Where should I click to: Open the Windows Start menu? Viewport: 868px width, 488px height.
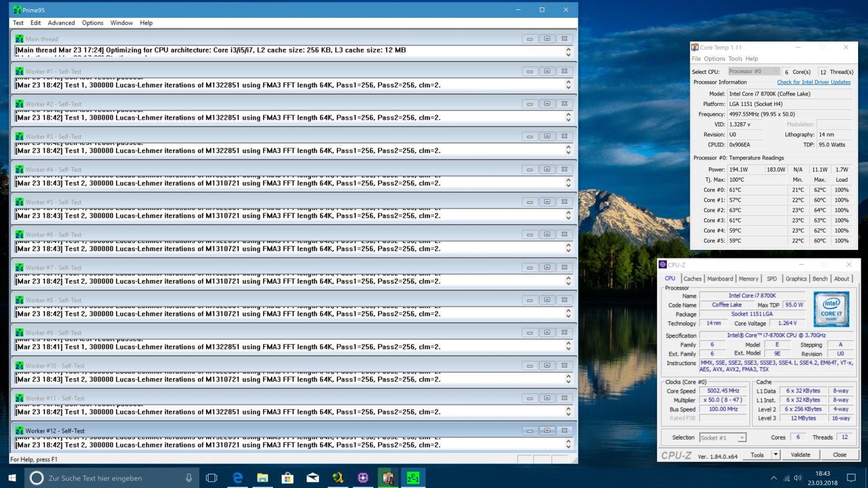(x=12, y=477)
